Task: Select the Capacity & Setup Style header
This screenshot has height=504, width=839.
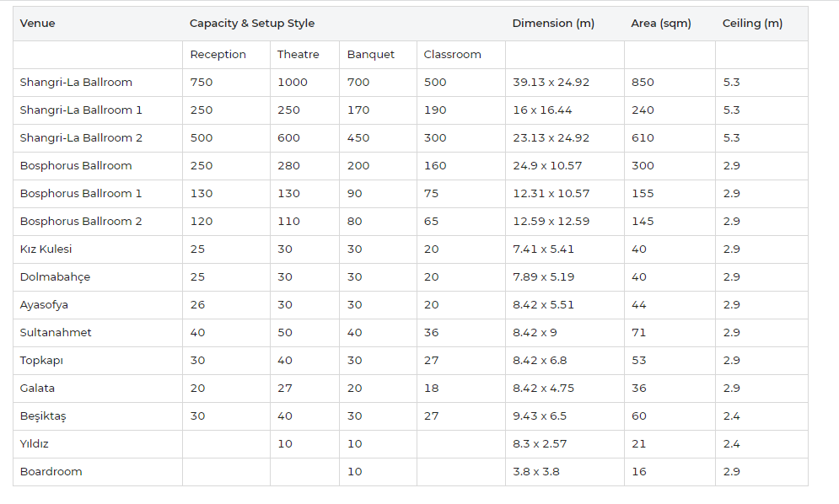Action: pyautogui.click(x=252, y=24)
